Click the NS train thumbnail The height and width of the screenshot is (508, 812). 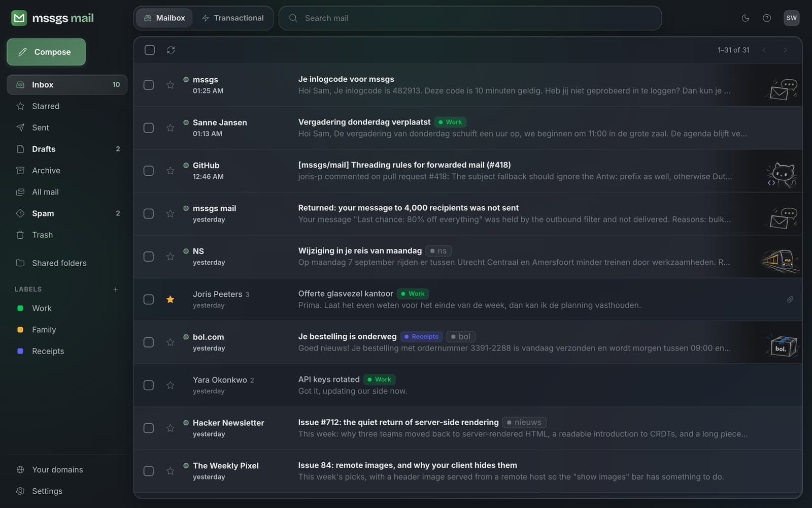point(781,261)
